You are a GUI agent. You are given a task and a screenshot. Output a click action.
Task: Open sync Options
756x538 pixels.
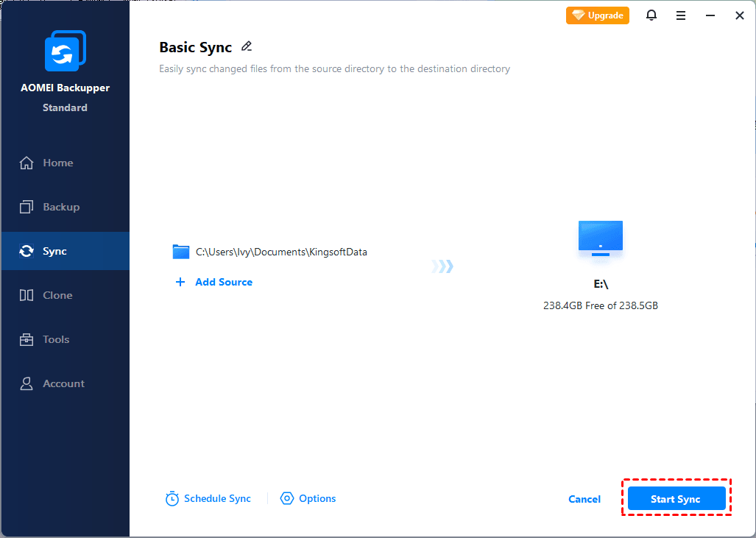[308, 498]
